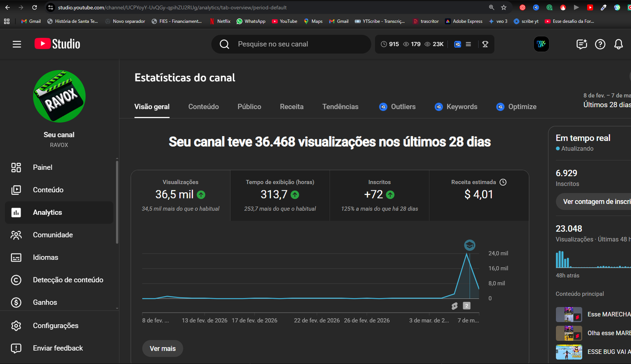The height and width of the screenshot is (364, 631).
Task: Select the Visualizações metric card
Action: (181, 195)
